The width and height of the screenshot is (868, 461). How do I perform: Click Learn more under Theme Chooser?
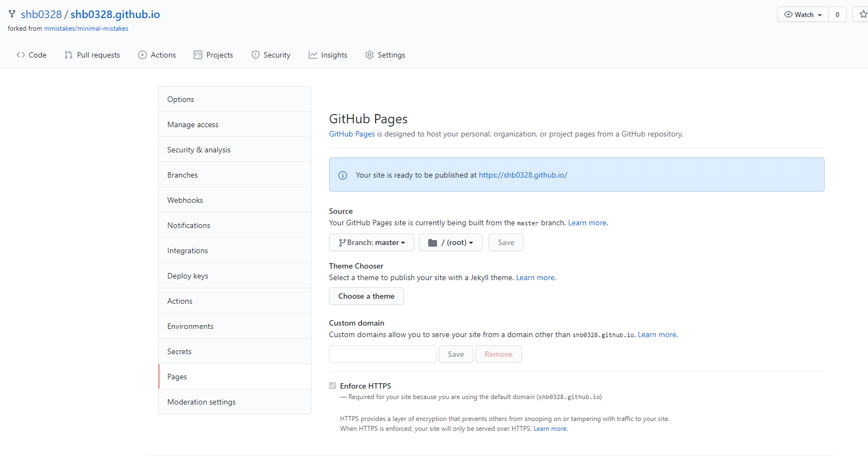(x=535, y=277)
